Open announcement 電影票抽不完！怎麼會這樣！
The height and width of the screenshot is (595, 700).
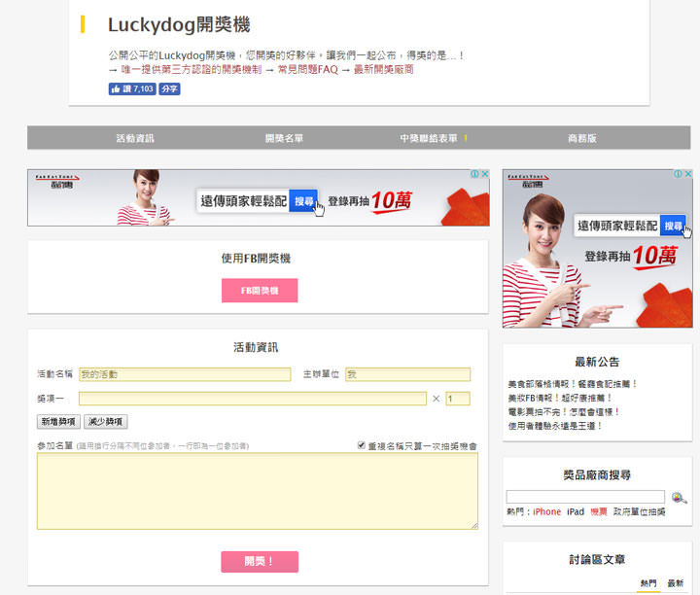pos(564,411)
